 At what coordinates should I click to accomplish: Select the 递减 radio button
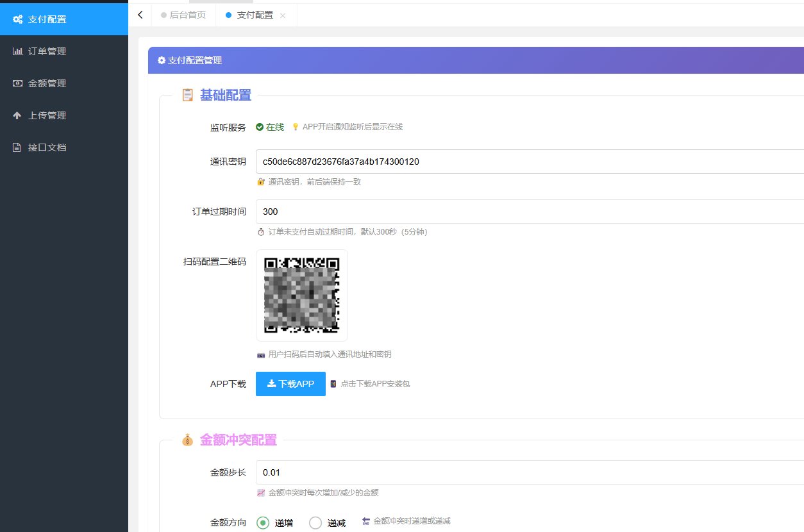315,523
